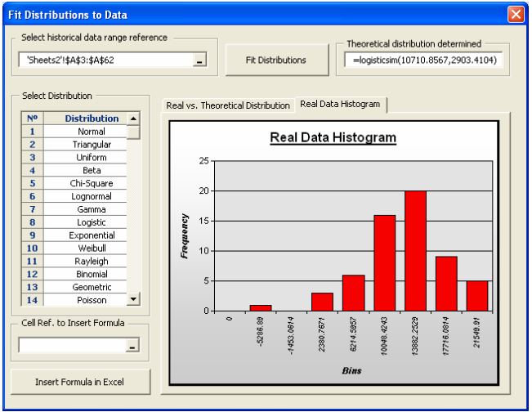Select the Real Data Histogram tab

(340, 104)
